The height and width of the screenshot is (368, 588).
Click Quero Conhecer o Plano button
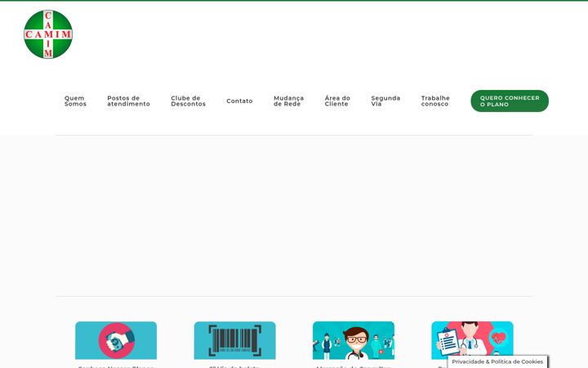[x=510, y=101]
